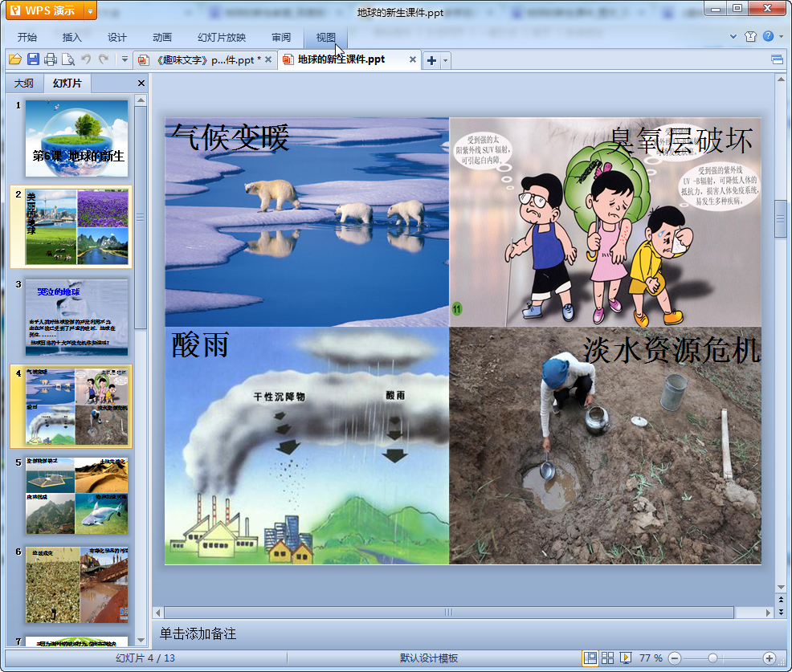Click the Save disk icon

(34, 59)
